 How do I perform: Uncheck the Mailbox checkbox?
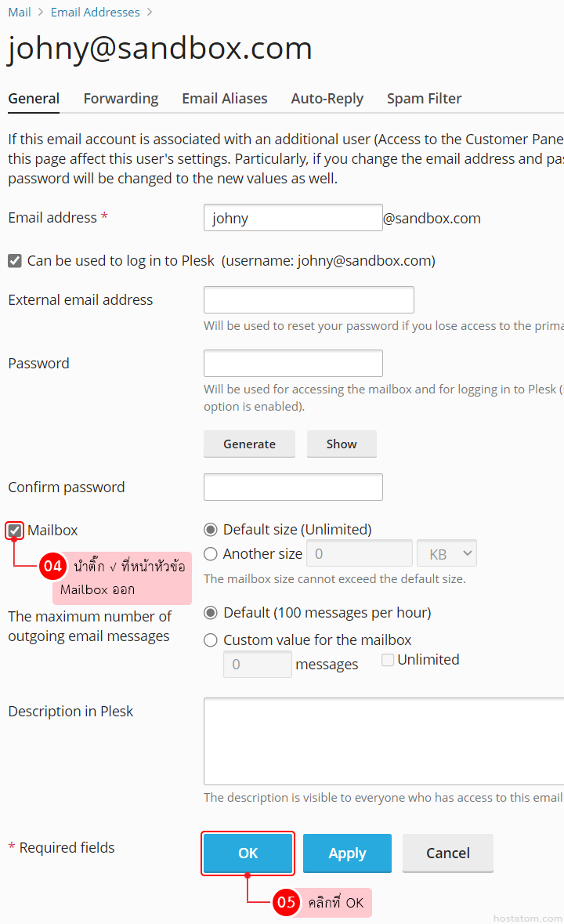(15, 531)
